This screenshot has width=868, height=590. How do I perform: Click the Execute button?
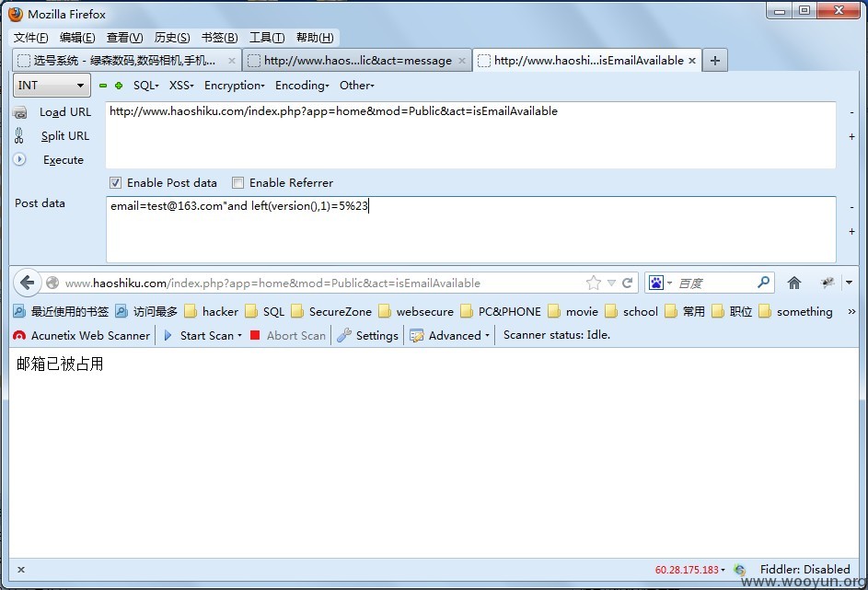tap(64, 160)
